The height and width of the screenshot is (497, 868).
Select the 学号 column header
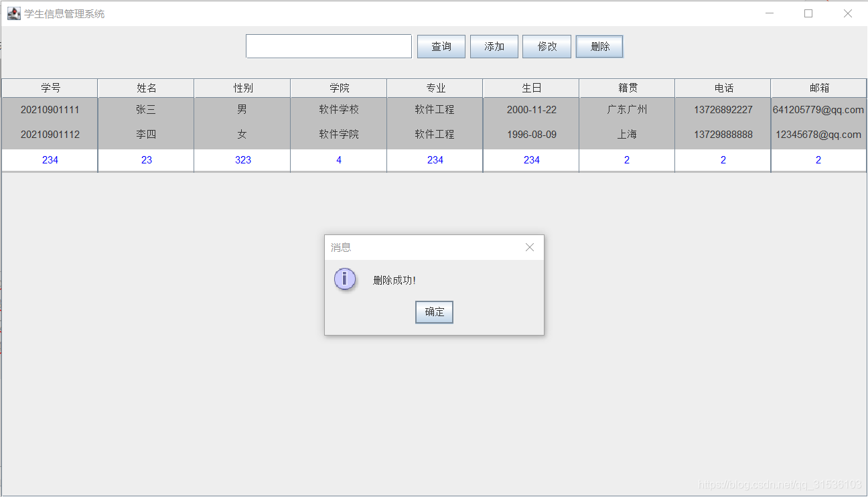tap(48, 88)
